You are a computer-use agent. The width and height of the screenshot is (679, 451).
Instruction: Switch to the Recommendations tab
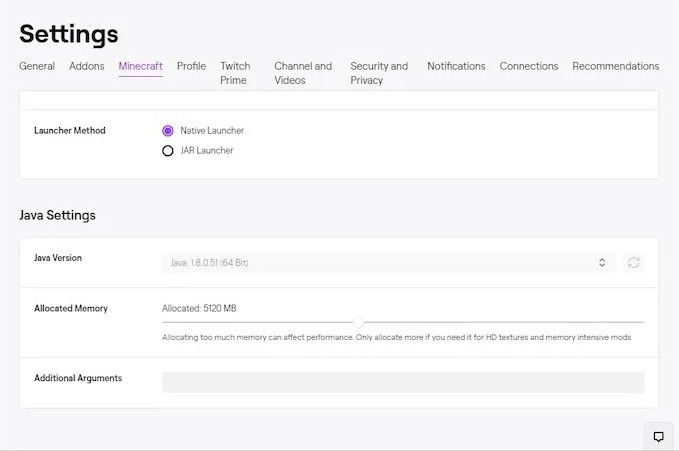pos(615,66)
